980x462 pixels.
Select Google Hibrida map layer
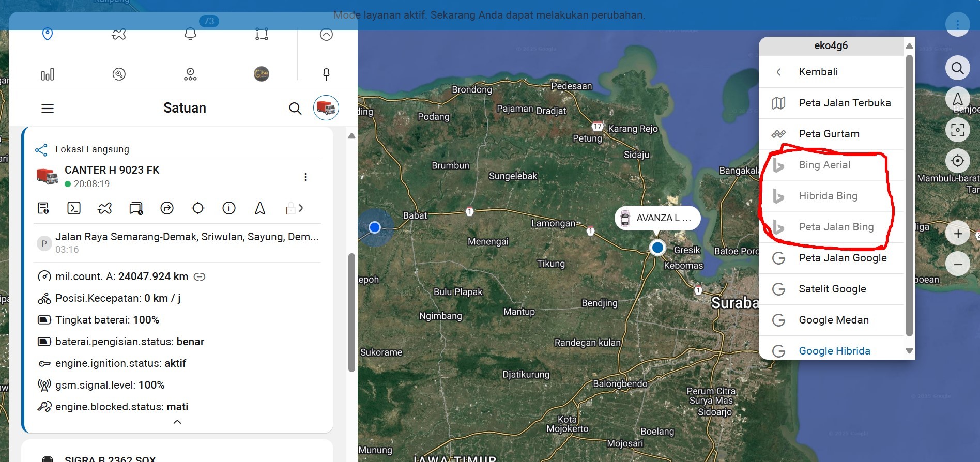coord(834,350)
